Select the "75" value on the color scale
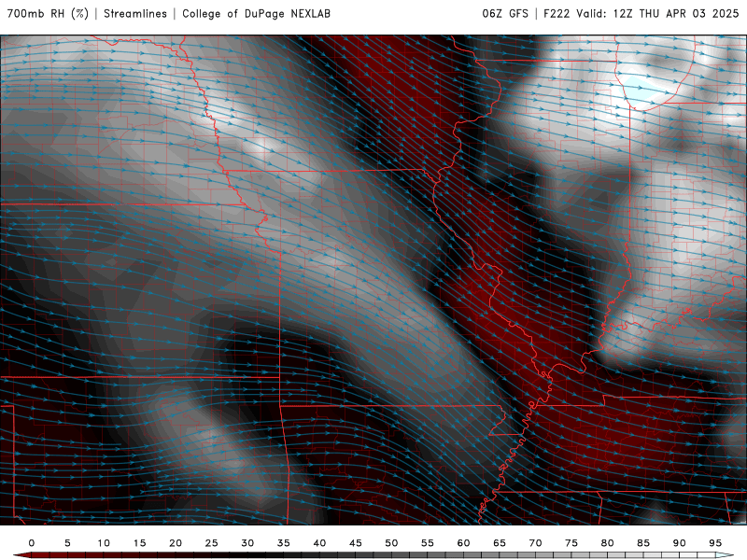This screenshot has height=560, width=747. [571, 543]
